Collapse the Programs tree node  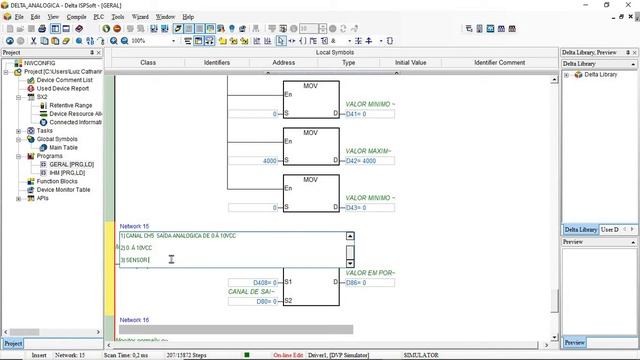pyautogui.click(x=18, y=156)
